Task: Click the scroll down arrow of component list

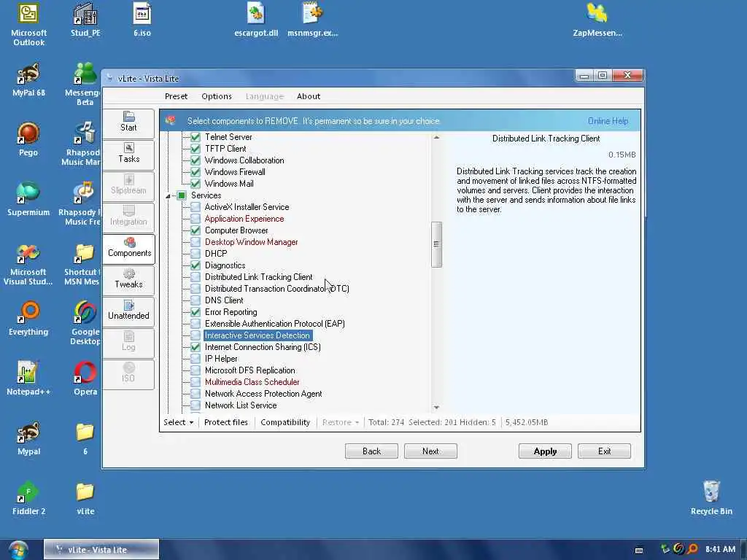Action: tap(436, 408)
